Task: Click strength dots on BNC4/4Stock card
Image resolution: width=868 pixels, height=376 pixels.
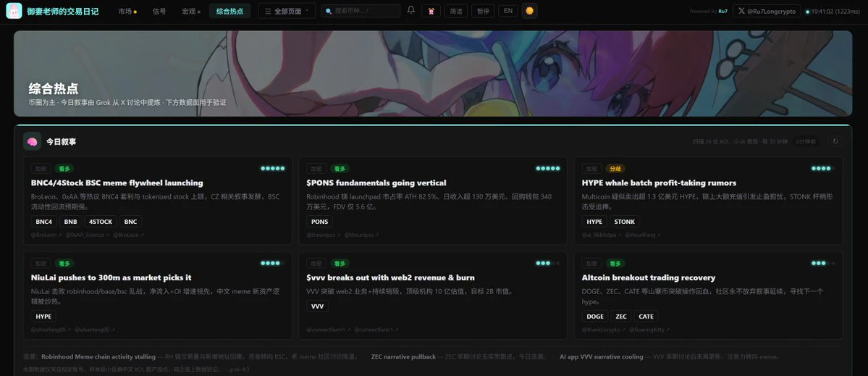Action: (273, 168)
